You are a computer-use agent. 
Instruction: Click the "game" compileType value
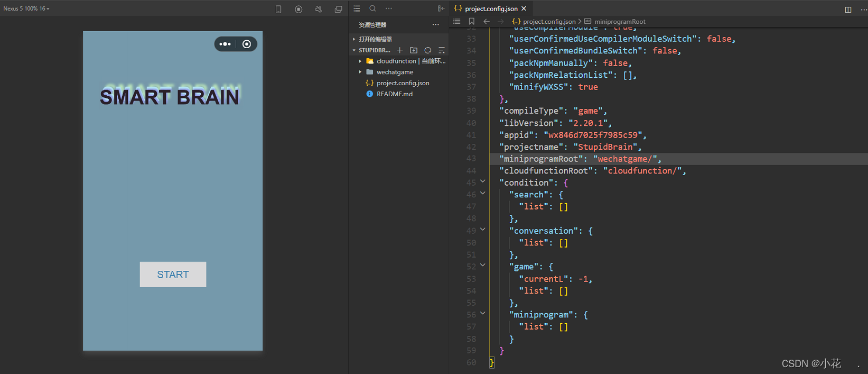click(x=588, y=111)
